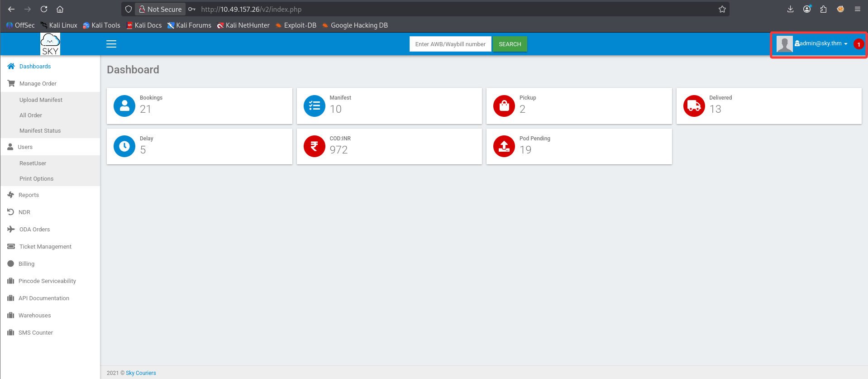The width and height of the screenshot is (868, 379).
Task: Click the green SEARCH button
Action: (510, 44)
